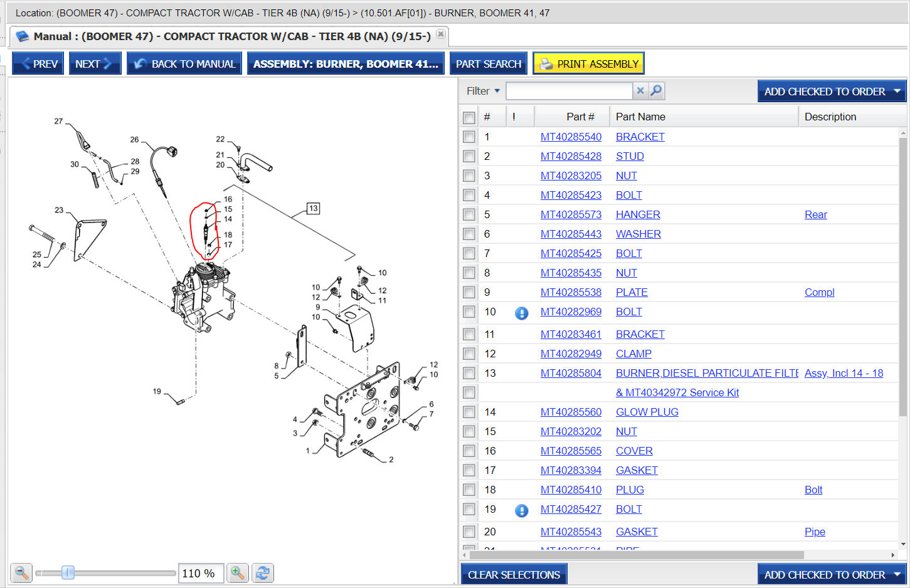The width and height of the screenshot is (910, 588).
Task: Open part number MT40285560 link
Action: [x=571, y=412]
